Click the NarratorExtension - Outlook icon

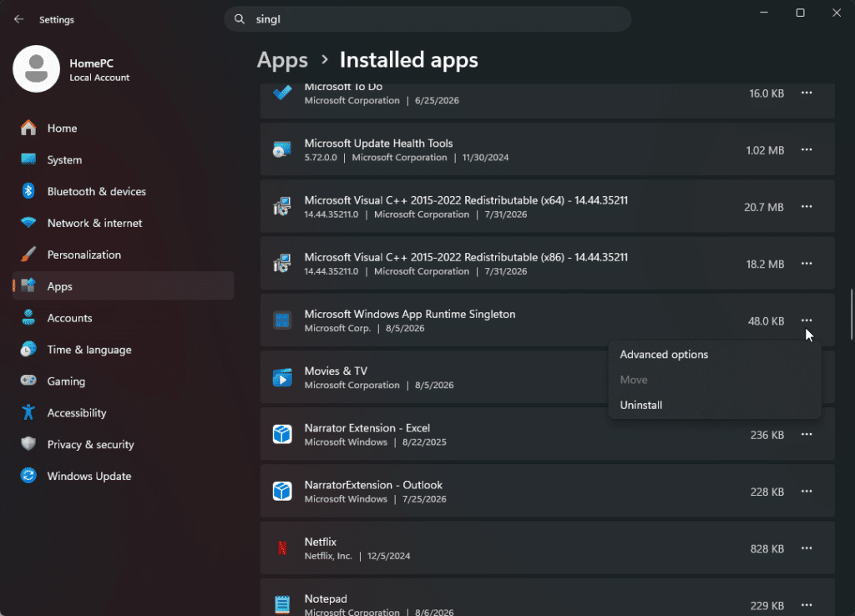click(x=282, y=492)
